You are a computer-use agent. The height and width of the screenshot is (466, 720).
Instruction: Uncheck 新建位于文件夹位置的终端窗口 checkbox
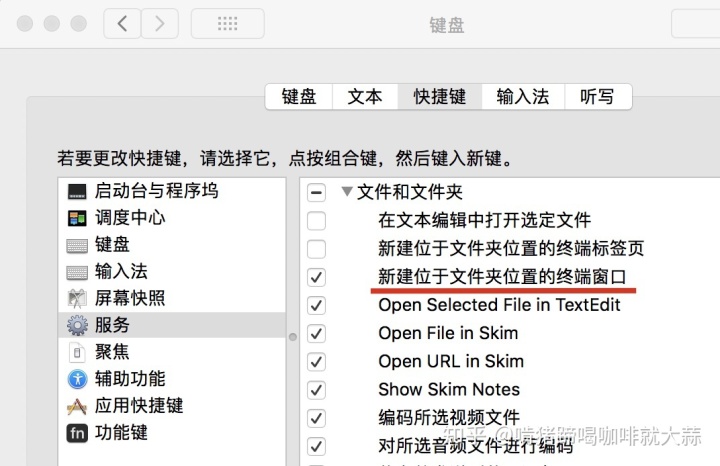point(316,277)
